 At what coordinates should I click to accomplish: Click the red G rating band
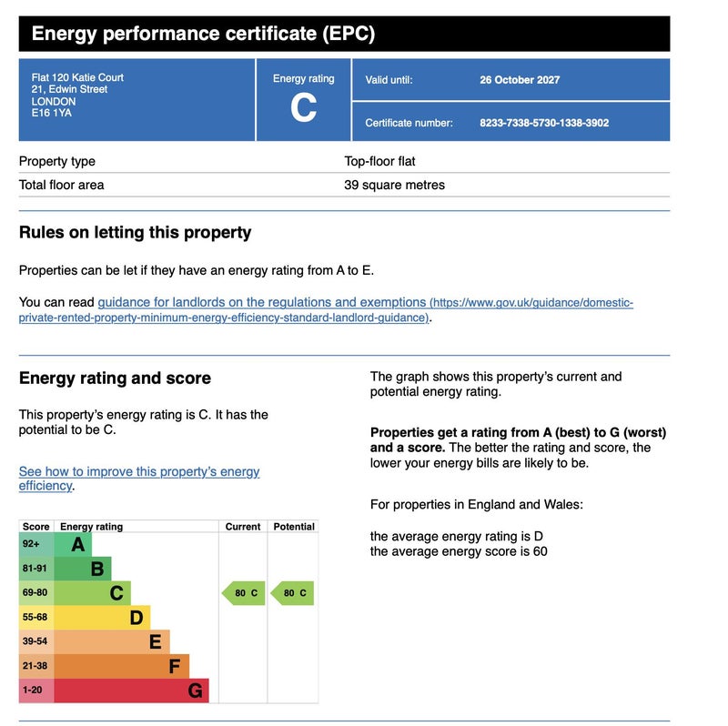pyautogui.click(x=132, y=691)
